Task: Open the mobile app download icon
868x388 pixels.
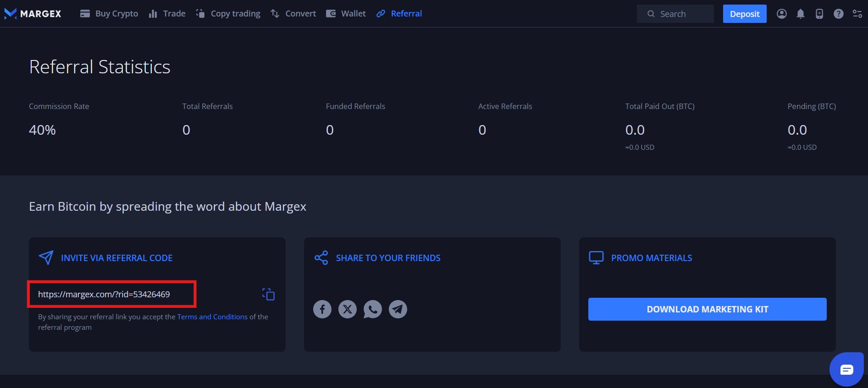Action: (819, 14)
